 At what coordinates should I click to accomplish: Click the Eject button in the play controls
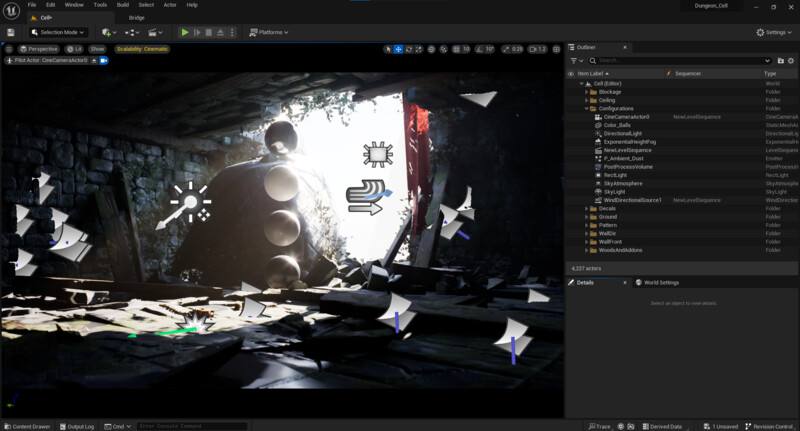click(x=220, y=32)
